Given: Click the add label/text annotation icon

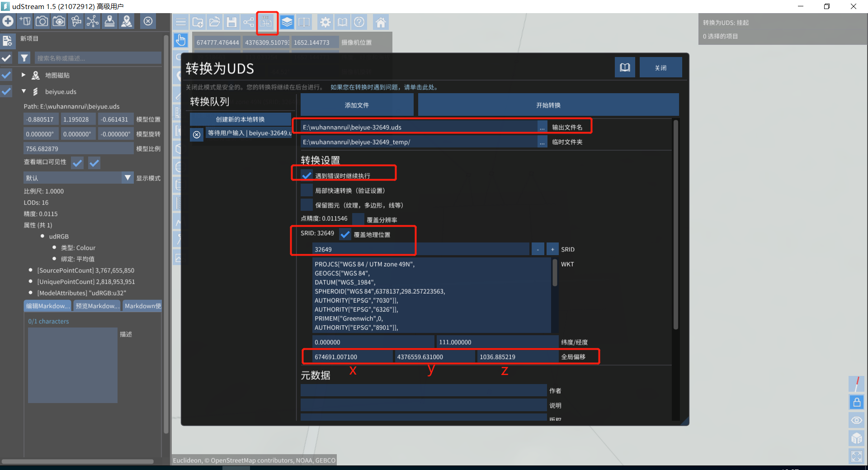Looking at the screenshot, I should pyautogui.click(x=25, y=21).
